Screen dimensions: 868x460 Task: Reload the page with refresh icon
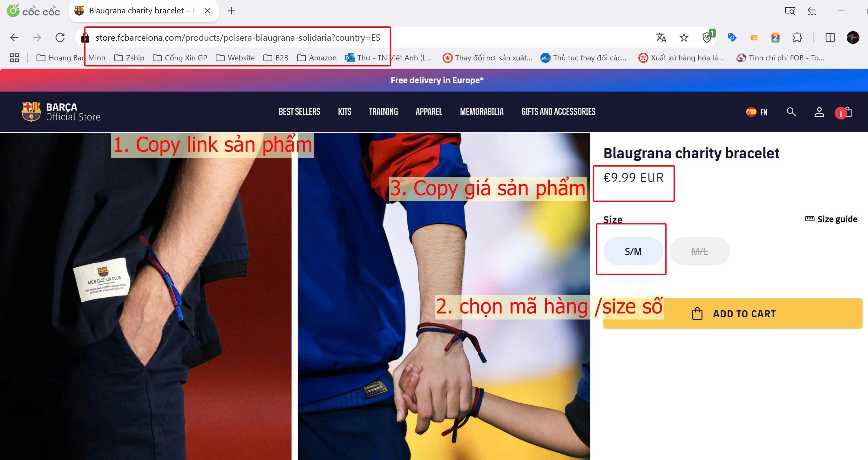tap(60, 38)
